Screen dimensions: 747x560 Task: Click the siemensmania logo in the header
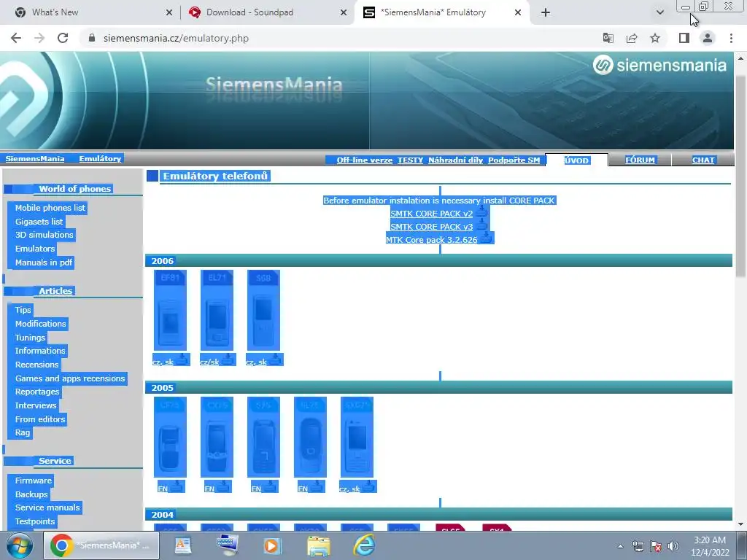pyautogui.click(x=659, y=65)
